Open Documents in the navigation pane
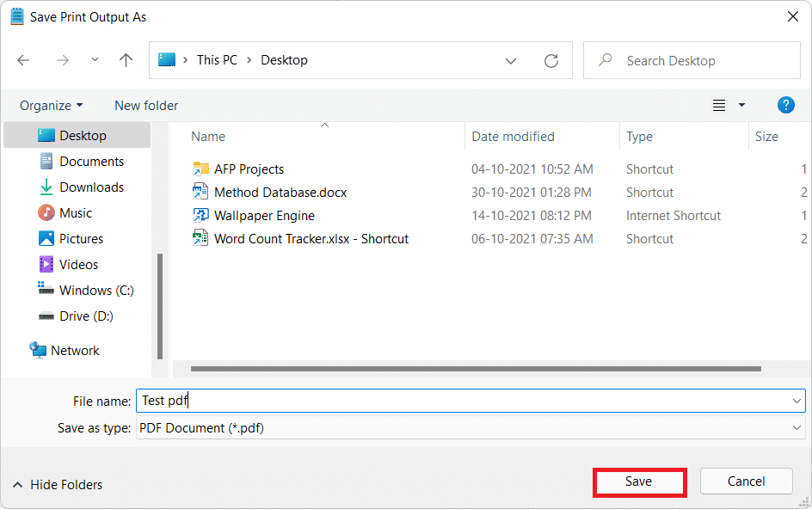The image size is (812, 509). tap(92, 162)
